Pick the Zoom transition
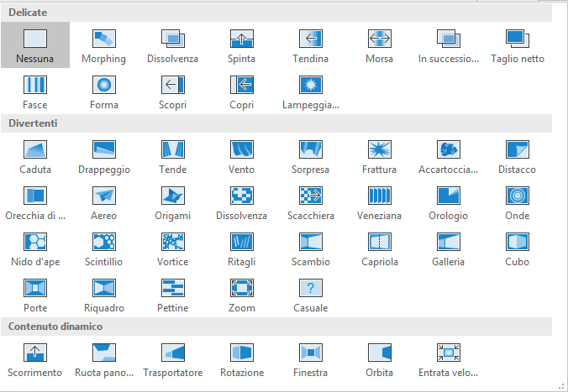 [x=242, y=295]
